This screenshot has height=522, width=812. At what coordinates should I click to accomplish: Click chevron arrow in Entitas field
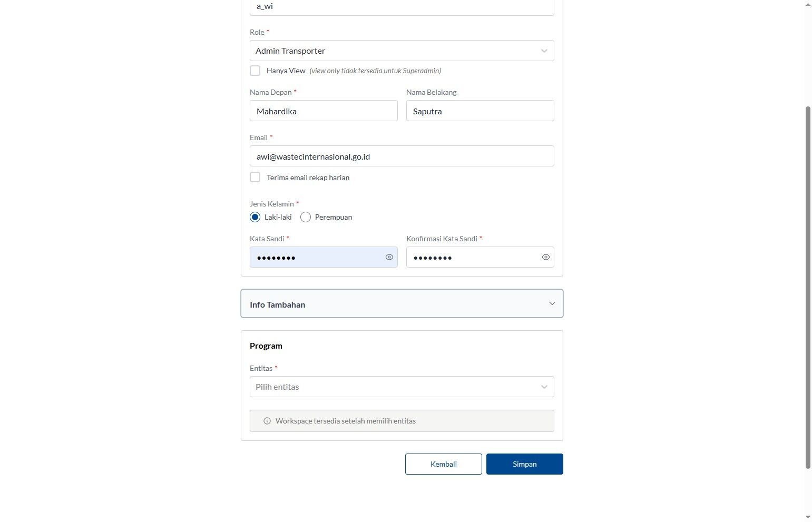[544, 387]
